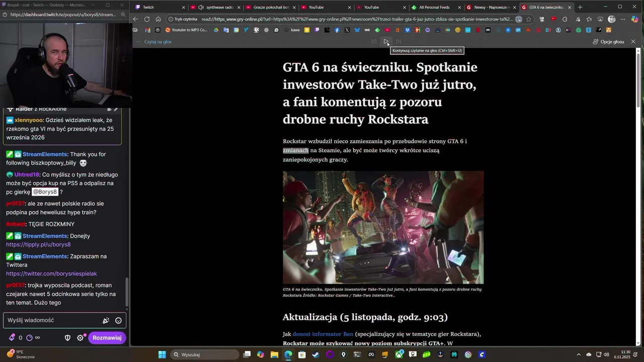Screen dimensions: 644x362
Task: Switch to the Twitch tab
Action: (x=159, y=8)
